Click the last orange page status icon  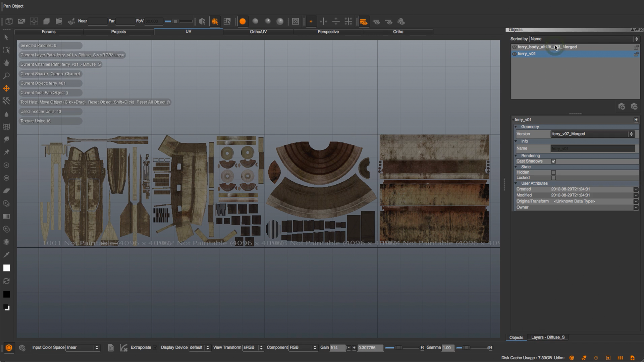coord(632,358)
